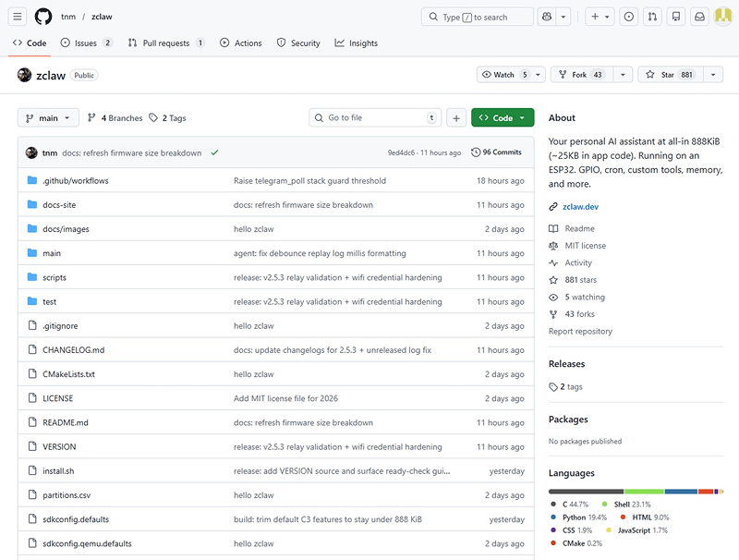Watch the zclaw repository
The height and width of the screenshot is (560, 739).
[x=505, y=75]
